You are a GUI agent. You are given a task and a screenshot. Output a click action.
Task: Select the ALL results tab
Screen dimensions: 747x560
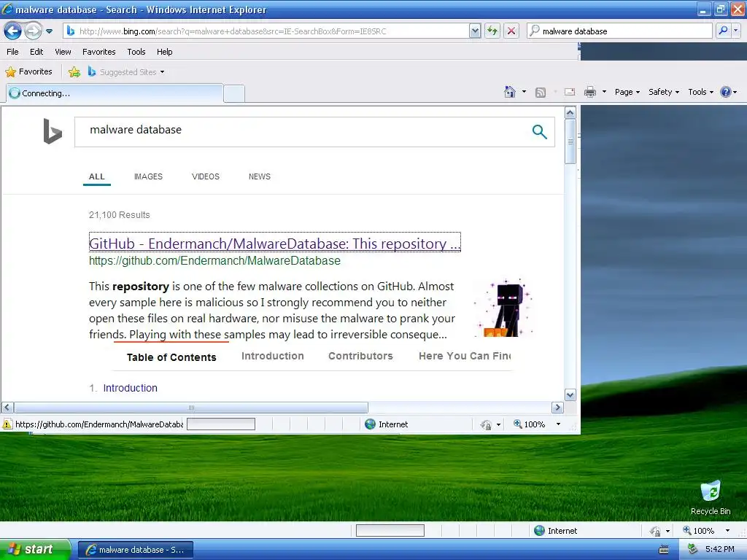97,176
